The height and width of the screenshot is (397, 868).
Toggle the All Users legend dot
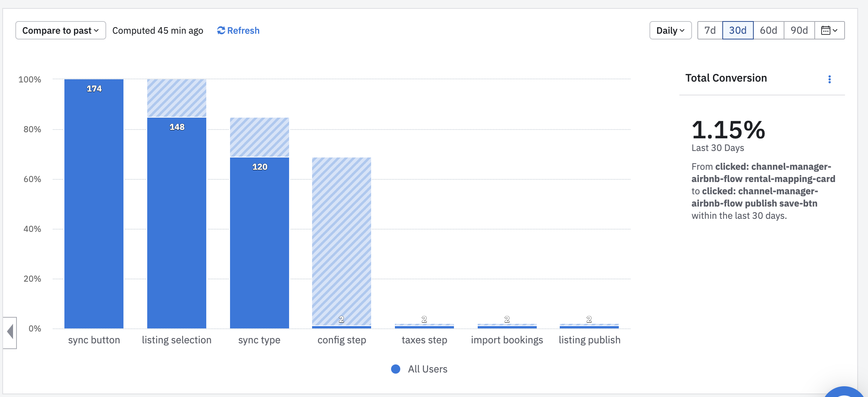(x=396, y=369)
